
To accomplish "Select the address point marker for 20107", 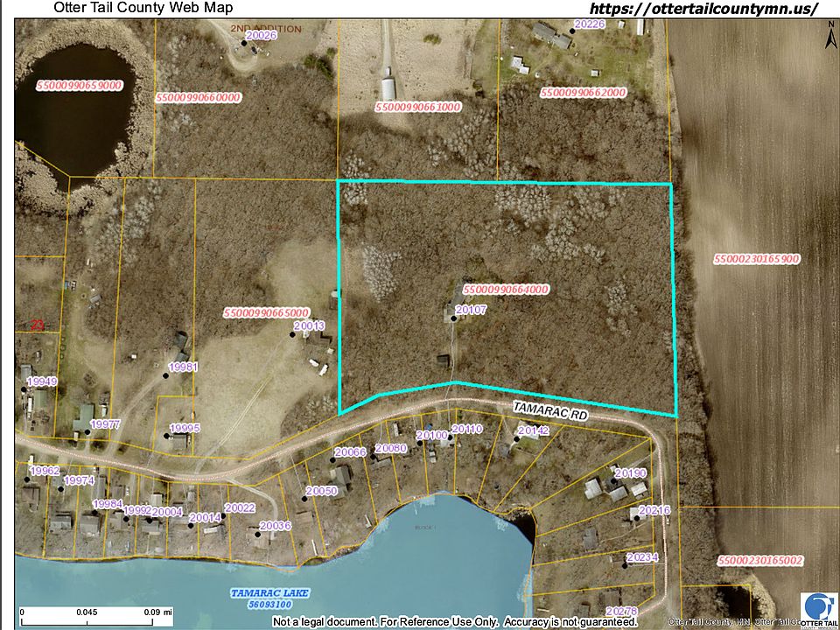I will [x=453, y=318].
